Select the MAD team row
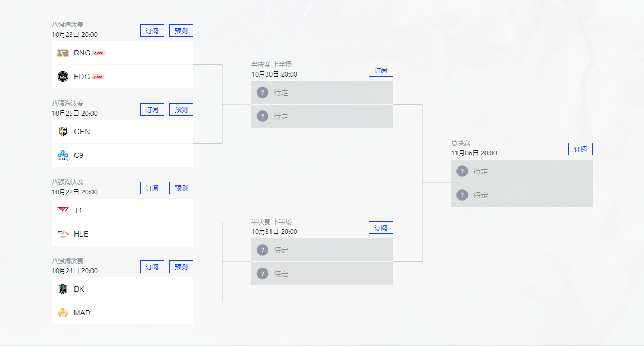 (123, 313)
